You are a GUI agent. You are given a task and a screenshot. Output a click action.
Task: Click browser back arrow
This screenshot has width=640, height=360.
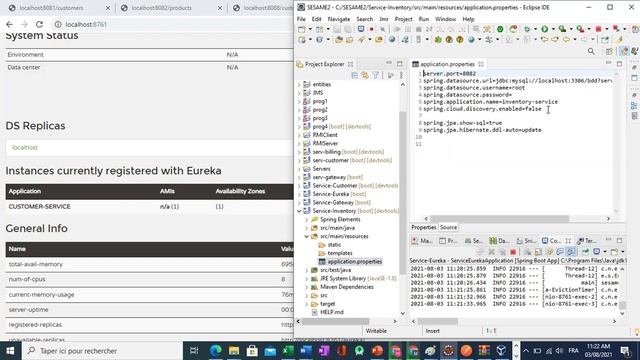tap(9, 24)
